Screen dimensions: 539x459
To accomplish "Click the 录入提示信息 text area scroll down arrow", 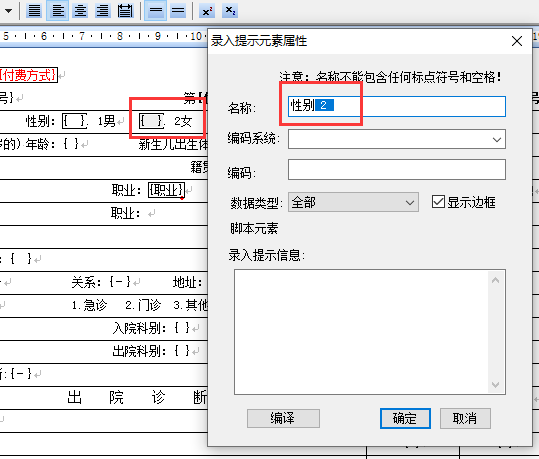I will click(495, 384).
